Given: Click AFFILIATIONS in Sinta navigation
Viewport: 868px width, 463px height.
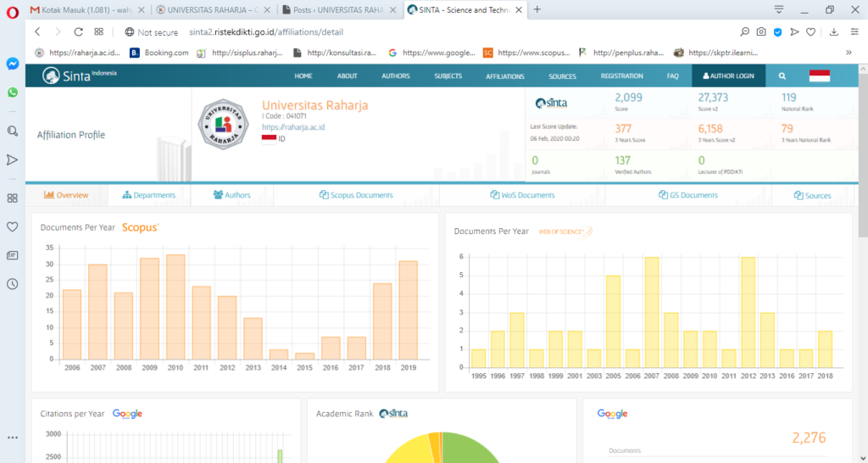Looking at the screenshot, I should click(505, 76).
